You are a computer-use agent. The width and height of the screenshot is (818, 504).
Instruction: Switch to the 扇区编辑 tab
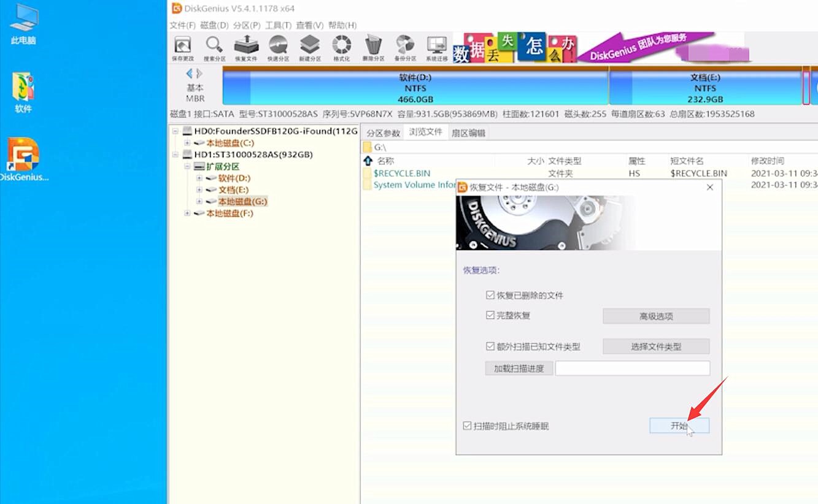(468, 132)
